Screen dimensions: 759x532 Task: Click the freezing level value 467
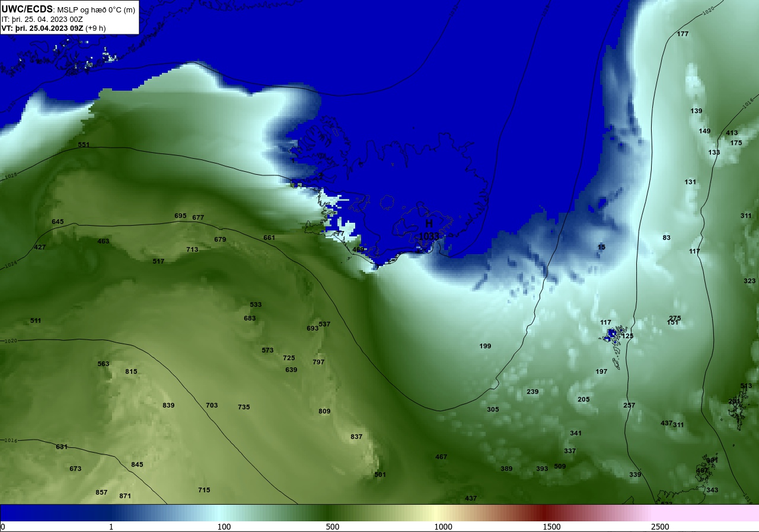tap(441, 457)
